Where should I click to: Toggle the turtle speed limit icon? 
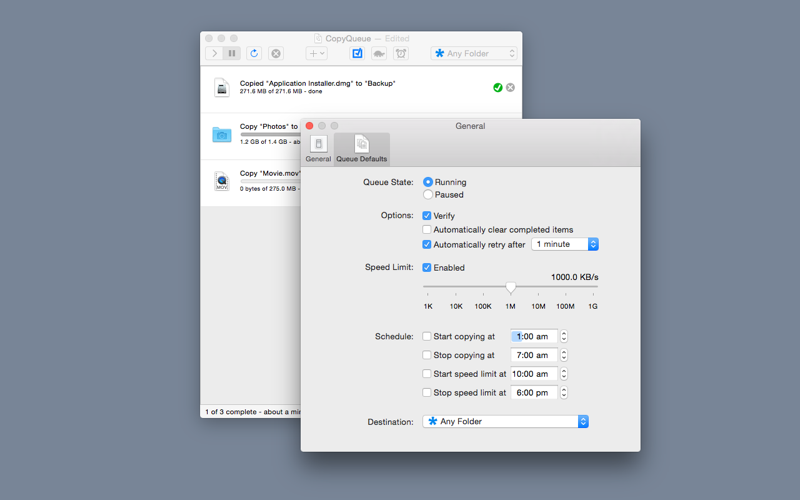coord(379,53)
